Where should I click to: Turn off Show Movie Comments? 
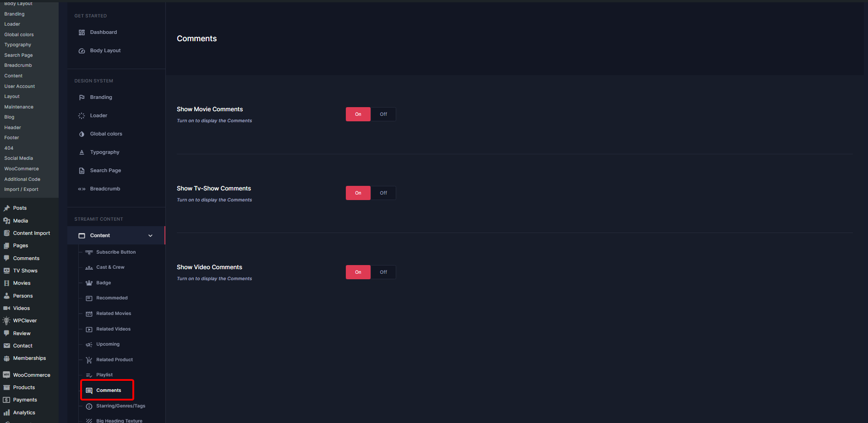[383, 114]
